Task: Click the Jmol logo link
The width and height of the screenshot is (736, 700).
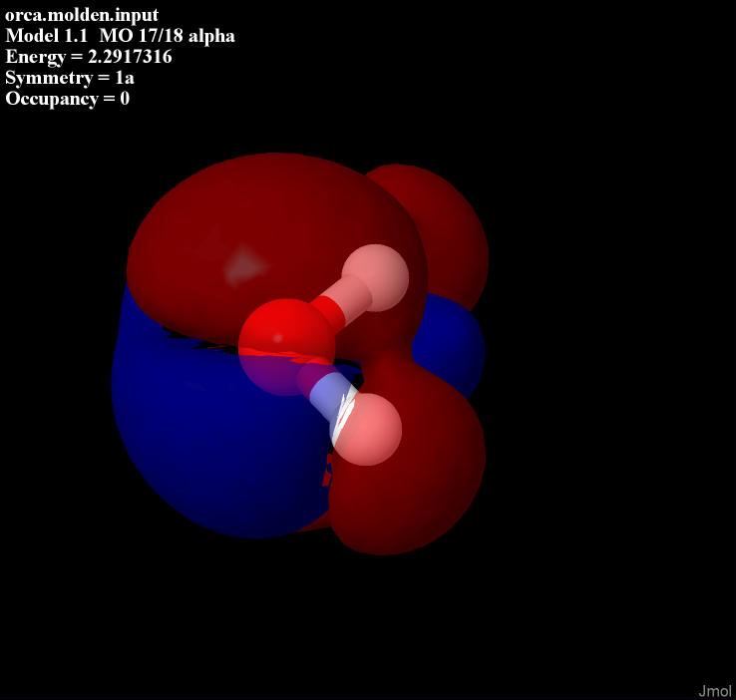Action: click(715, 691)
